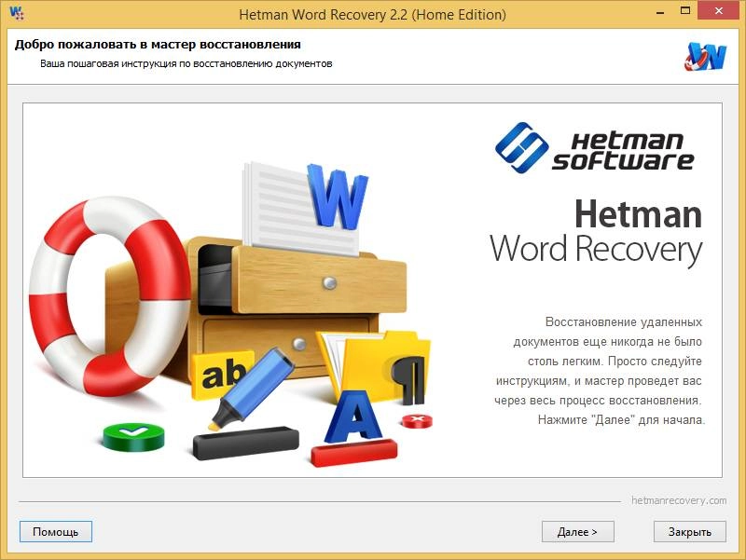Minimize the Hetman Word Recovery window
The height and width of the screenshot is (560, 746).
point(660,11)
